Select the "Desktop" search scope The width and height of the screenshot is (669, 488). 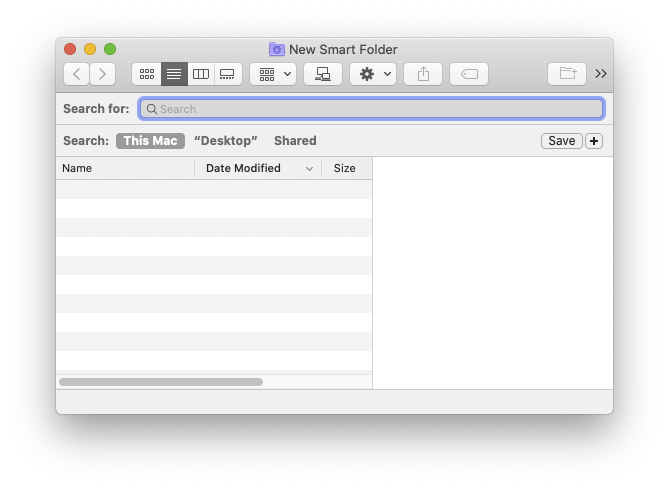225,141
